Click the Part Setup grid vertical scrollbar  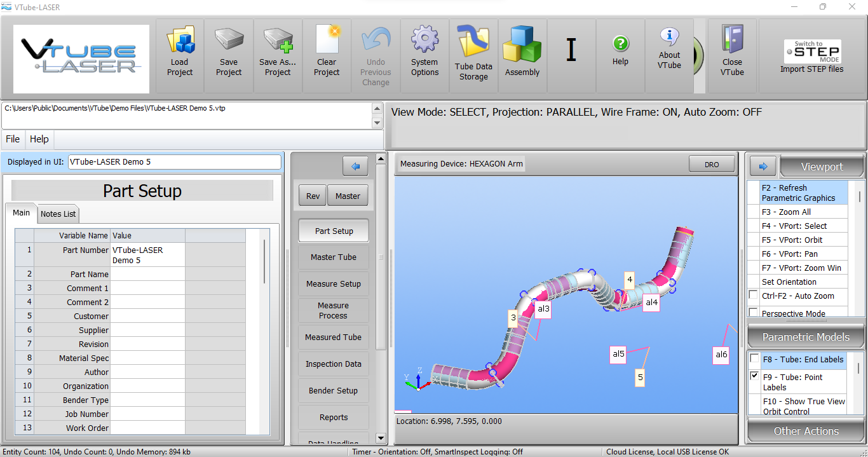click(264, 261)
